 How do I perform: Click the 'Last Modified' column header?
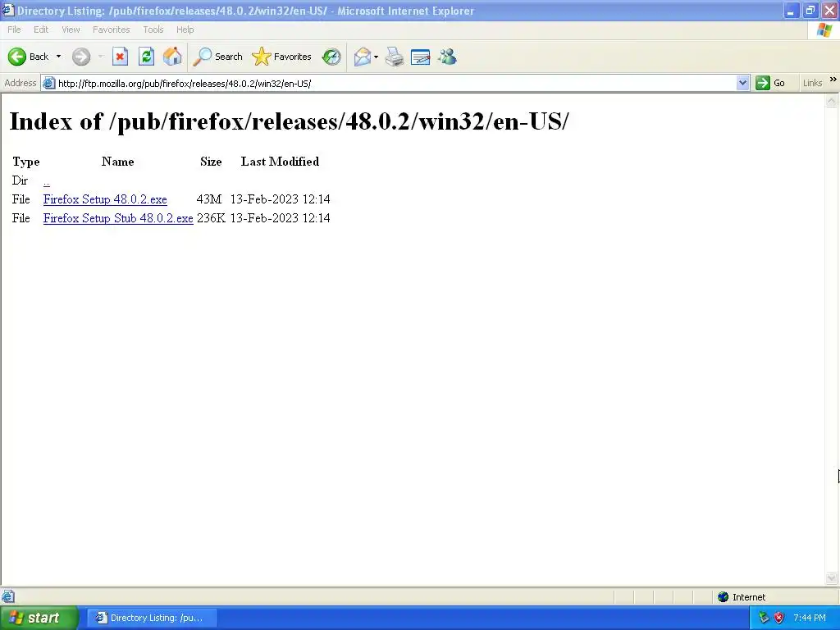[280, 162]
